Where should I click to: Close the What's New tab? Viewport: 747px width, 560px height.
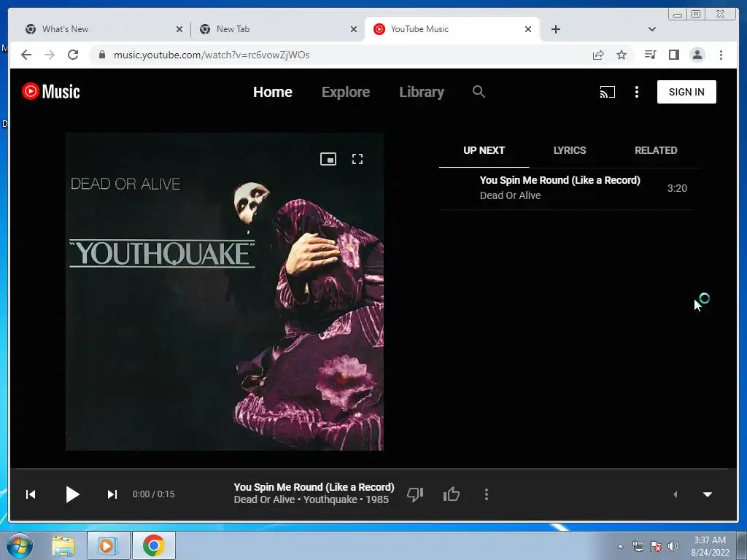pos(179,29)
